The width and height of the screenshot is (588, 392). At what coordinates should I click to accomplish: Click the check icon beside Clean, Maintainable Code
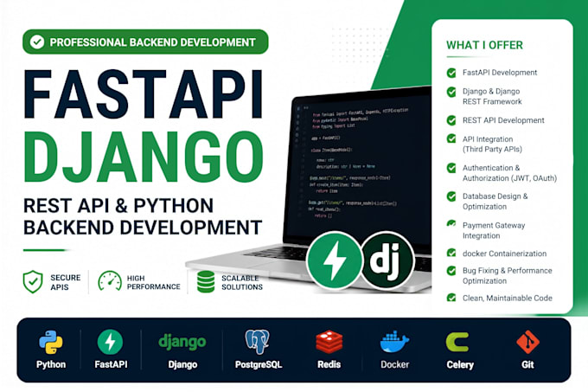click(x=451, y=298)
